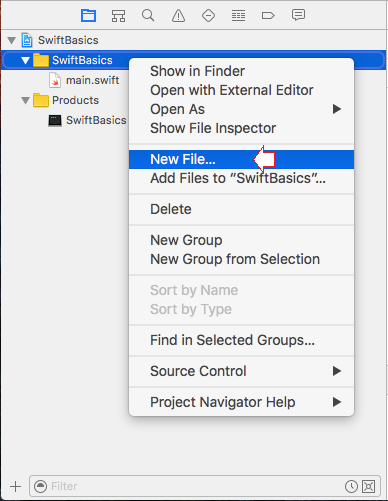Choose New File... from context menu
388x501 pixels.
click(241, 159)
